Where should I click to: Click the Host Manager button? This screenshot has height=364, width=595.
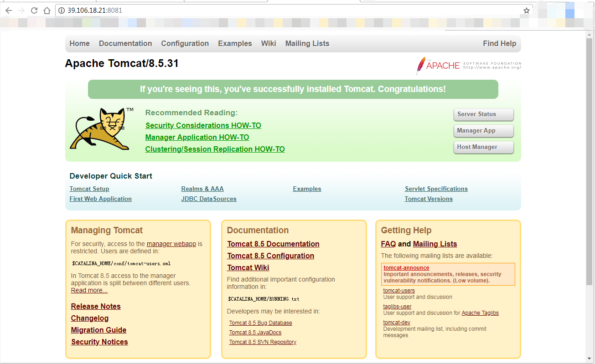point(483,147)
